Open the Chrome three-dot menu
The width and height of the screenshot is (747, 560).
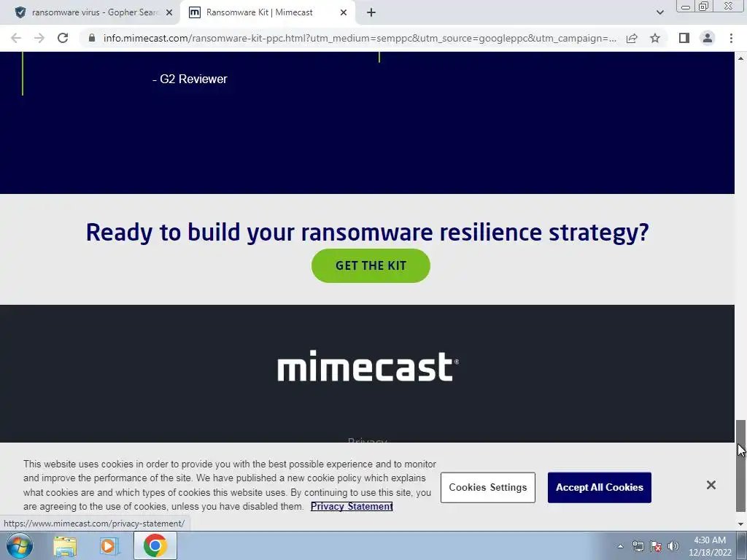[731, 38]
